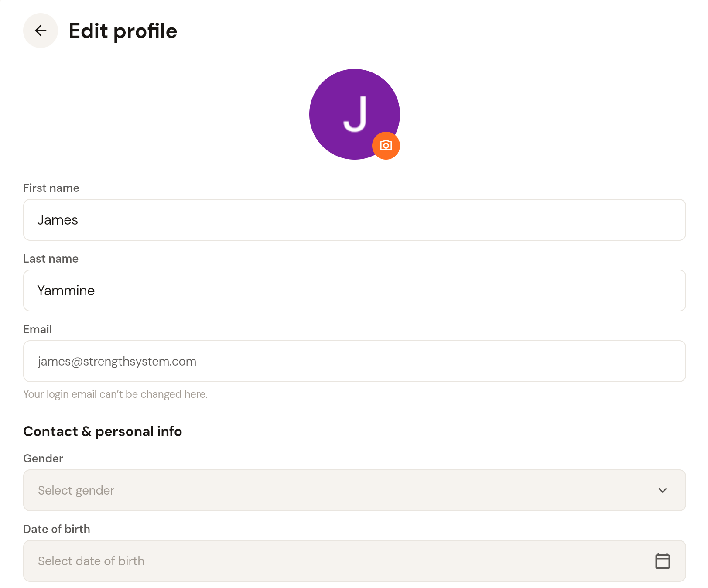
Task: Click the Date of birth label
Action: (x=57, y=529)
